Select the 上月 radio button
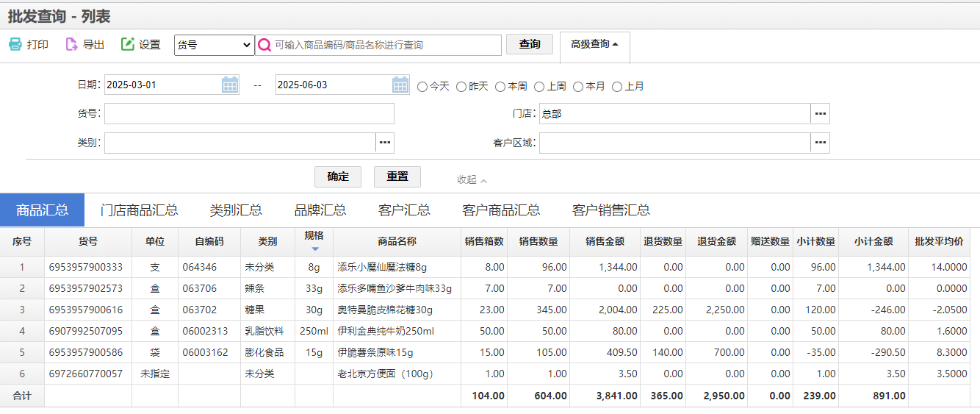Screen dimensions: 980x414 click(x=617, y=87)
